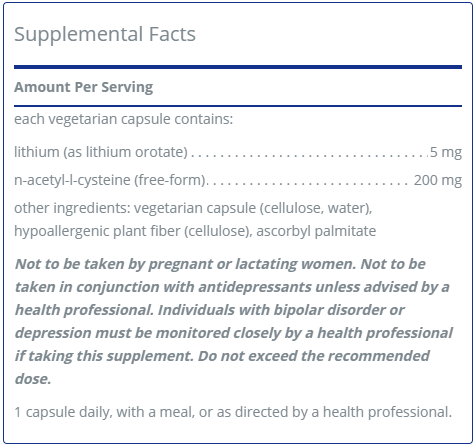The height and width of the screenshot is (447, 476).
Task: Click the antidepressants warning sentence
Action: [232, 287]
